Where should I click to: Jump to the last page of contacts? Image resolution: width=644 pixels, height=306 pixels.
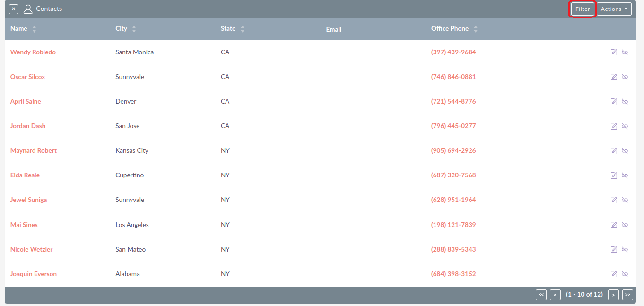[627, 295]
